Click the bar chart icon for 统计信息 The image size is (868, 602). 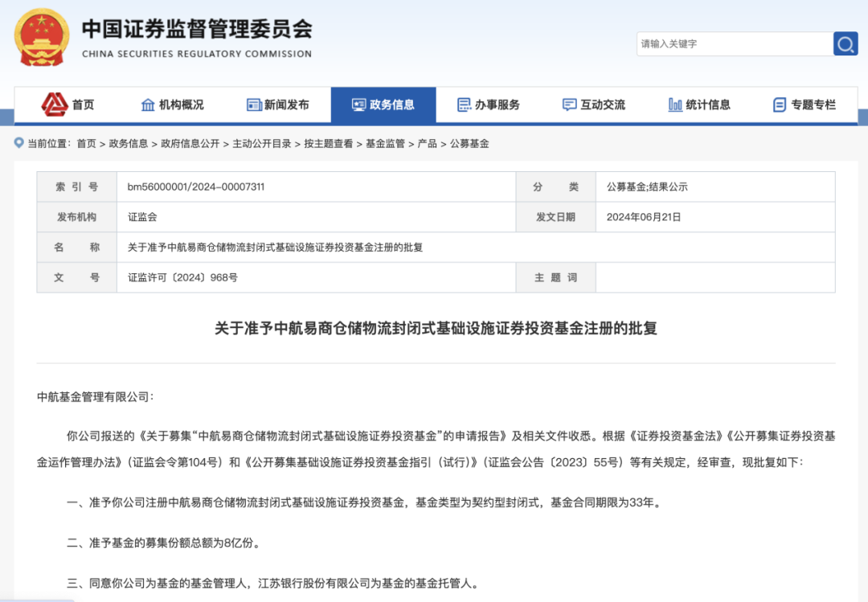coord(675,104)
